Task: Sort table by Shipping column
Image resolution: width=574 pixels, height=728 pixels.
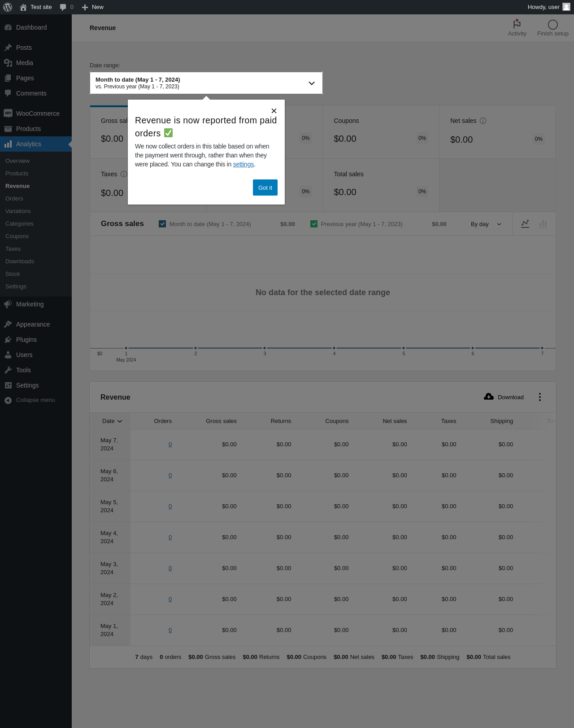Action: 501,421
